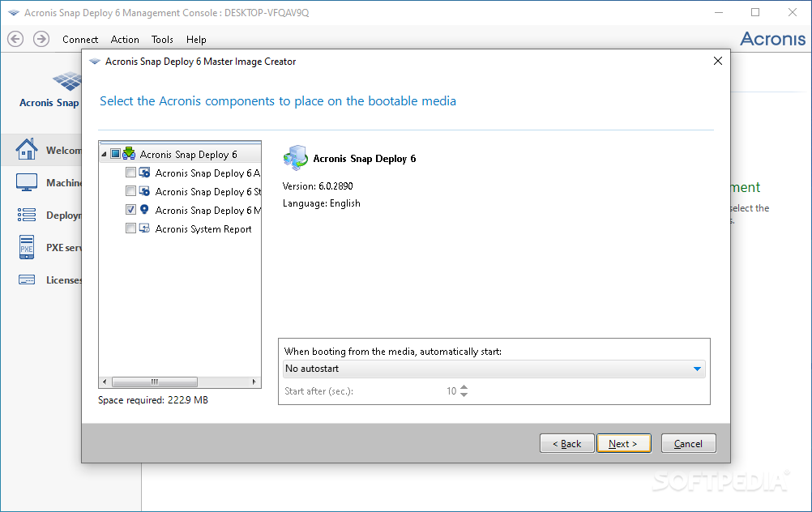The height and width of the screenshot is (512, 812).
Task: Click the Acronis System Report component icon
Action: pos(144,228)
